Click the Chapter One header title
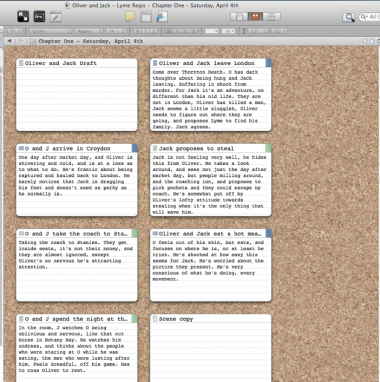The height and width of the screenshot is (382, 380). point(91,41)
